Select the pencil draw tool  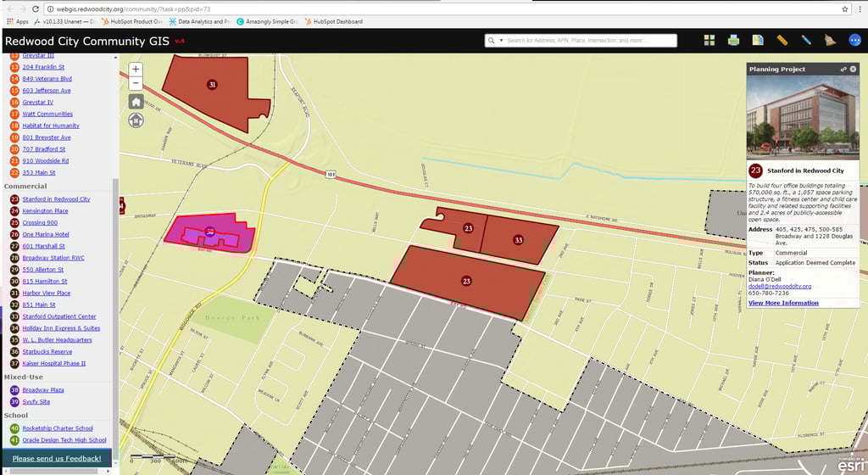[806, 40]
